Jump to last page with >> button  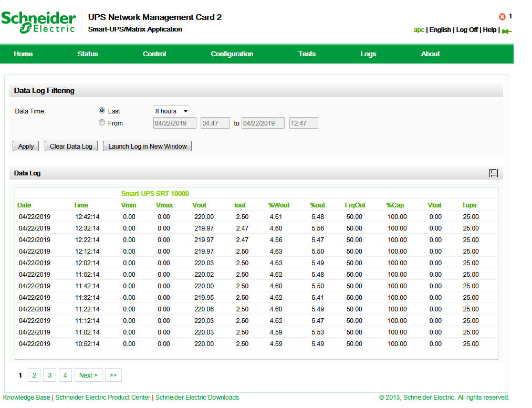click(113, 375)
